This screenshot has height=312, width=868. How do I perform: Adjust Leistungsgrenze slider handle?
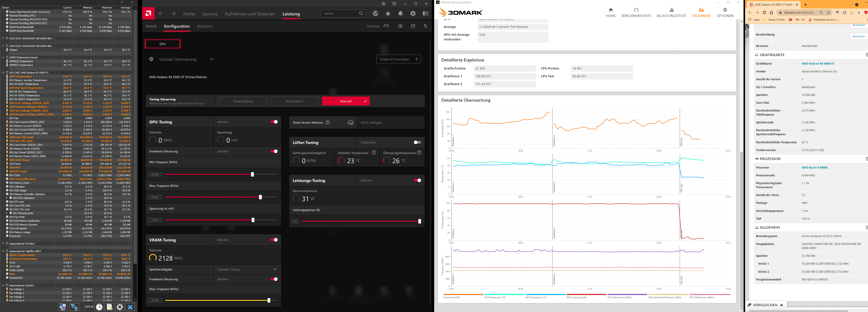click(x=419, y=221)
